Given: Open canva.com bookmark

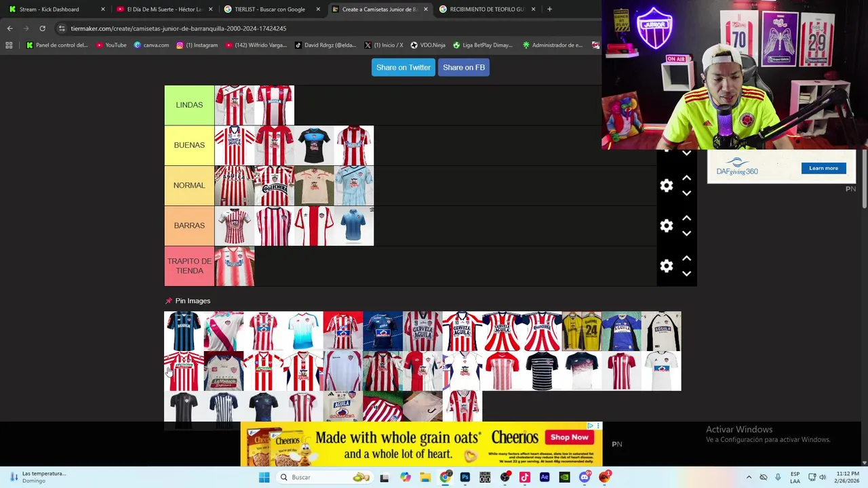Looking at the screenshot, I should pyautogui.click(x=151, y=45).
